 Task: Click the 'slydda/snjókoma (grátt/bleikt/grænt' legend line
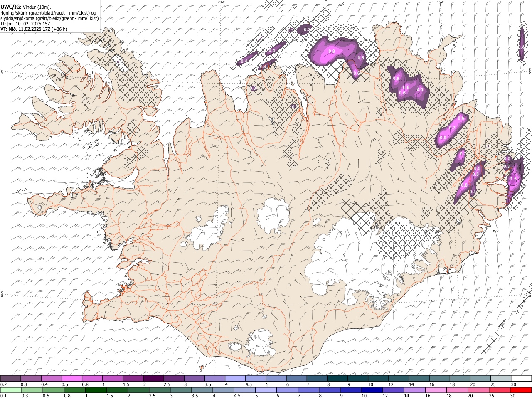[x=49, y=18]
